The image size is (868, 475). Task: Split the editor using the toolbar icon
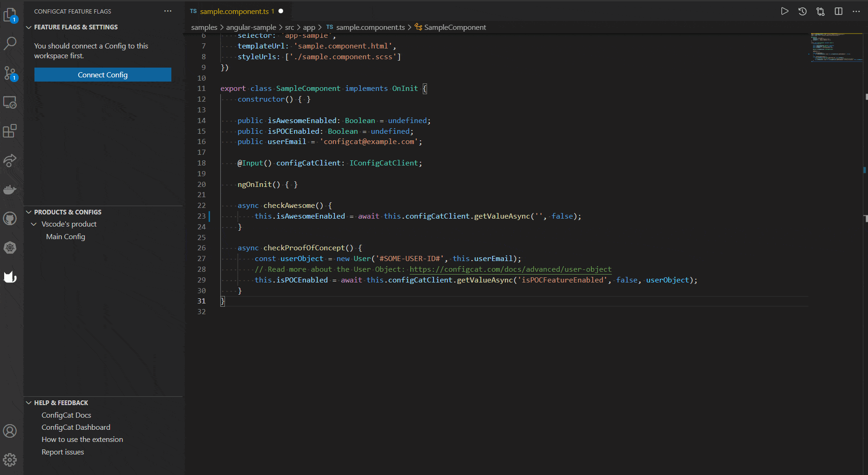[838, 11]
